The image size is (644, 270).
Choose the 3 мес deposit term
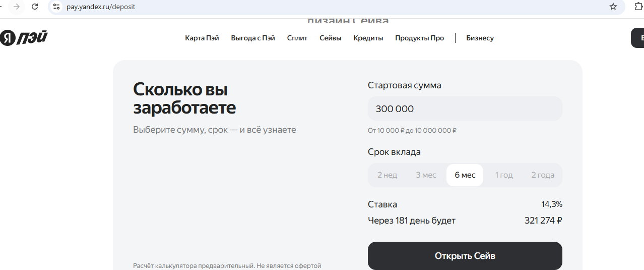tap(426, 175)
